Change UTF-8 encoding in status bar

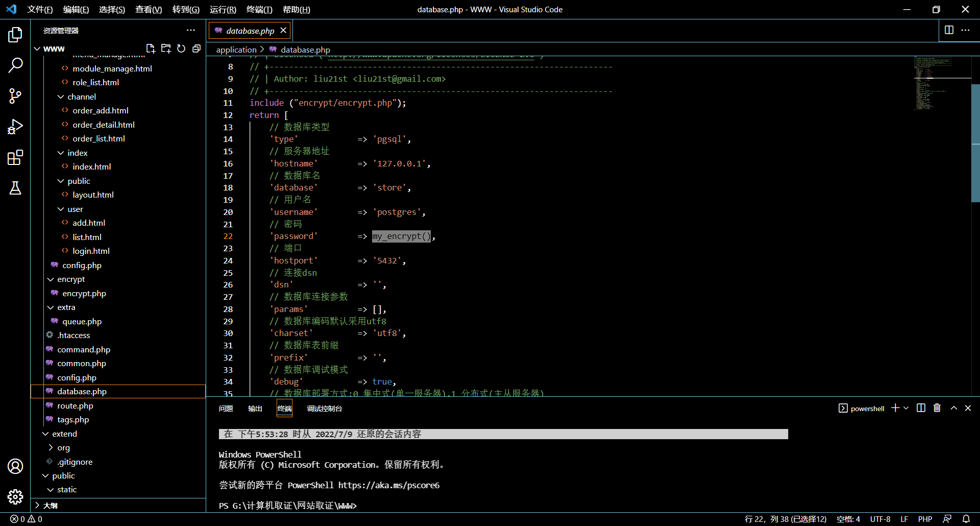(880, 519)
